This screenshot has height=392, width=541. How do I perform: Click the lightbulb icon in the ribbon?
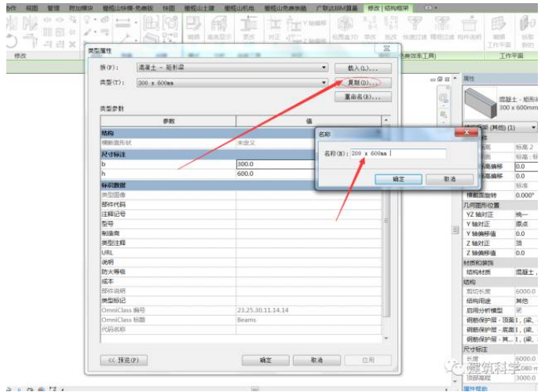pyautogui.click(x=88, y=20)
